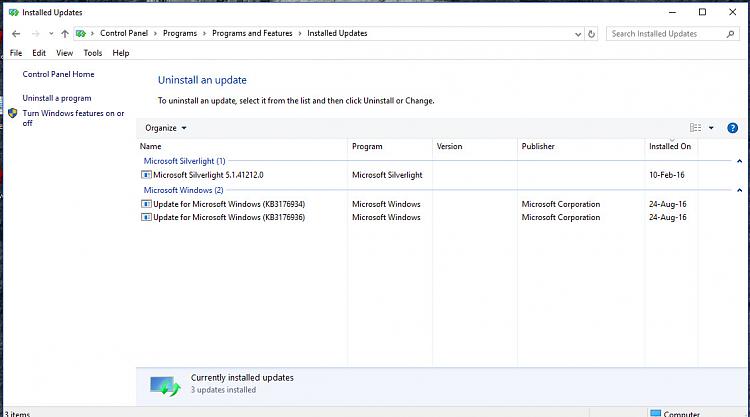Viewport: 750px width, 417px height.
Task: Click the shield icon beside Windows features
Action: pyautogui.click(x=13, y=113)
